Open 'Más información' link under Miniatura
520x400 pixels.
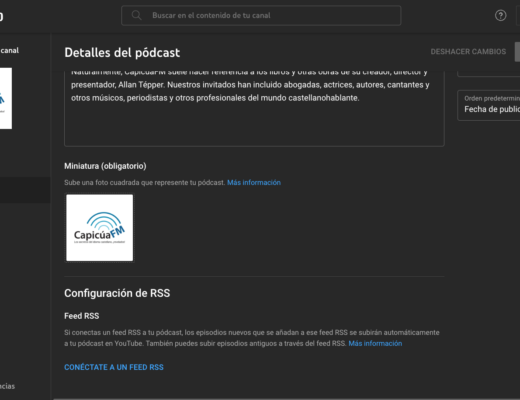click(x=254, y=183)
